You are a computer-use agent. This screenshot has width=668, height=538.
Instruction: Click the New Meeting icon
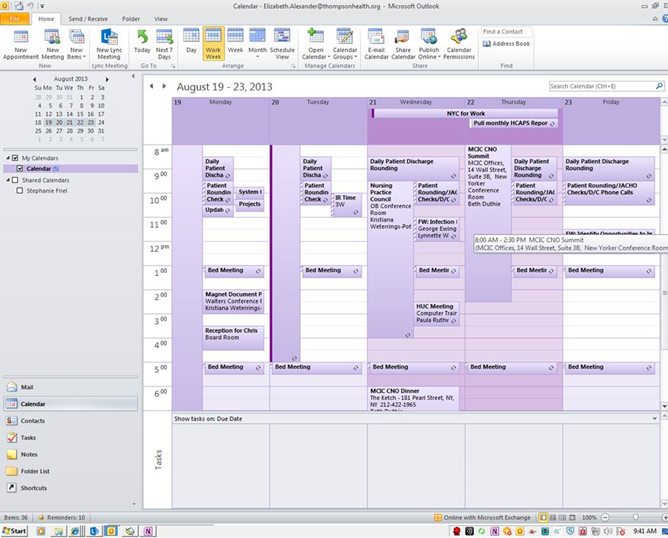click(52, 44)
